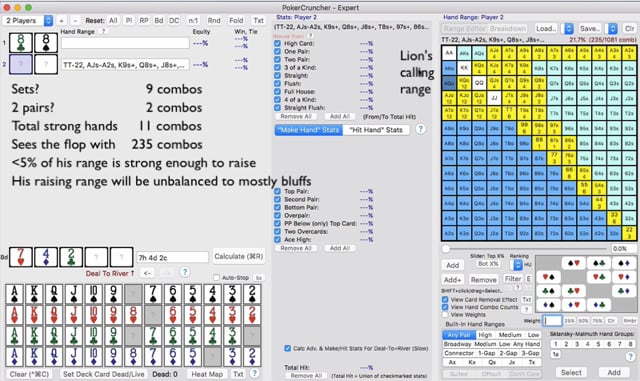Choose the diamond-spade suit combo

[548, 305]
